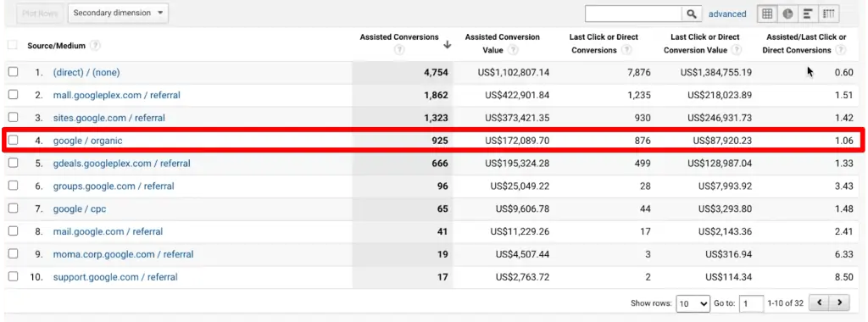Check the (direct) / (none) row checkbox

13,72
